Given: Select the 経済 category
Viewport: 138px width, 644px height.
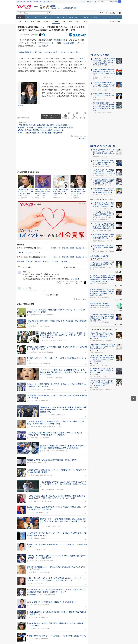Looking at the screenshot, I should pos(39,22).
